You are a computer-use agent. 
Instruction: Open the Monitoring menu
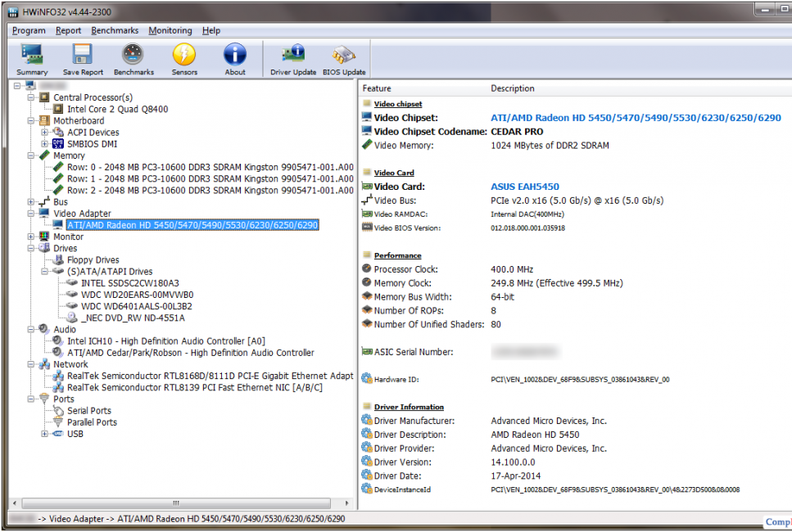pos(170,30)
